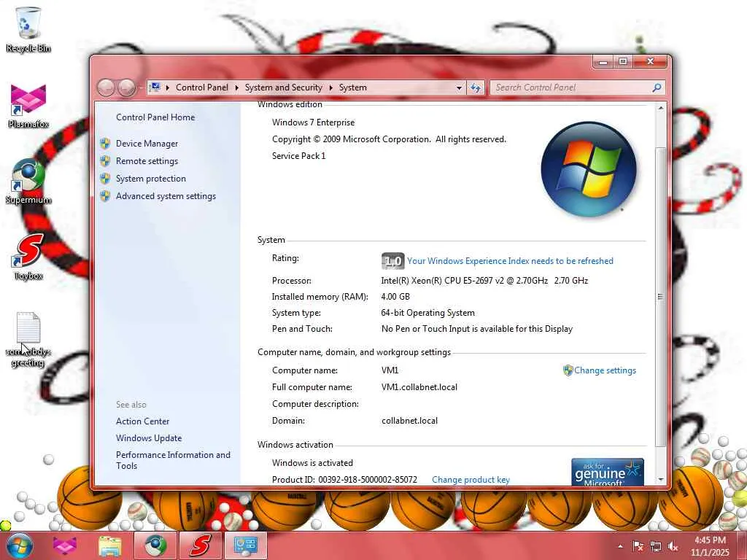Viewport: 747px width, 560px height.
Task: Select the Service Pack 1 text
Action: click(298, 156)
